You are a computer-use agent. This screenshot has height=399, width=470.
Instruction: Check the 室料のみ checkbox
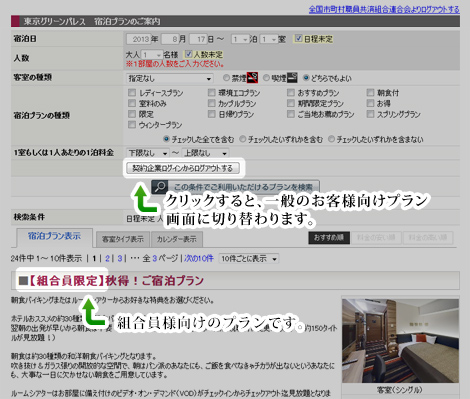(132, 103)
